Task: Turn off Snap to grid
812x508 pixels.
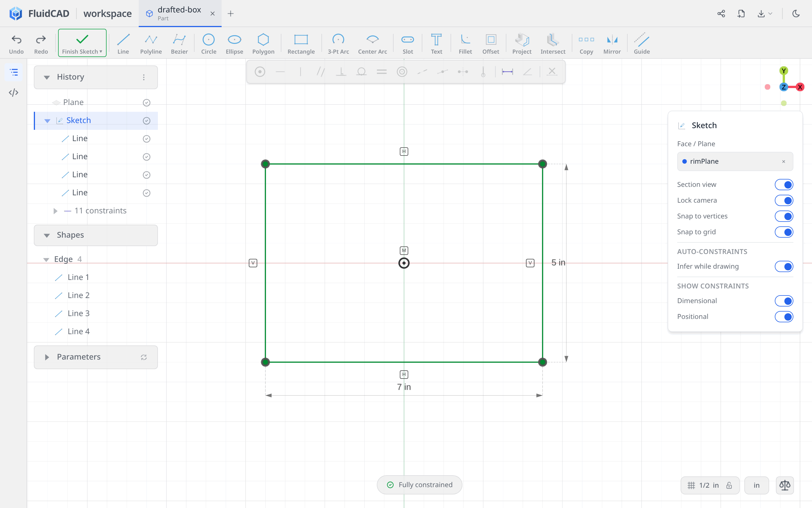Action: tap(784, 232)
